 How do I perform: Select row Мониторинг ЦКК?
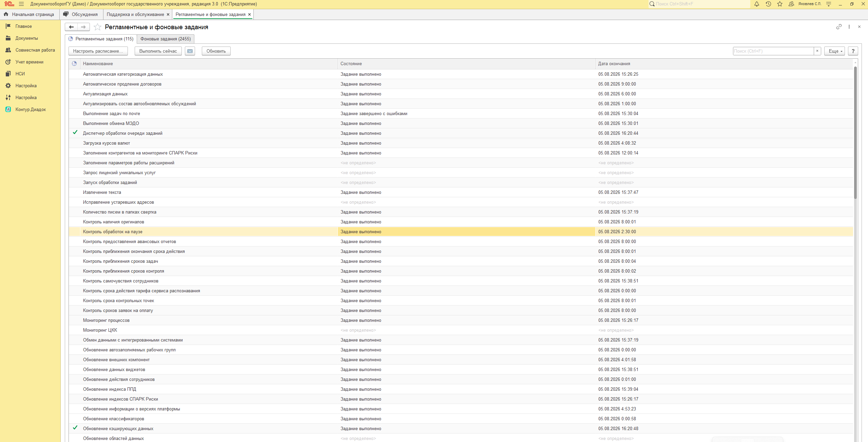click(461, 330)
